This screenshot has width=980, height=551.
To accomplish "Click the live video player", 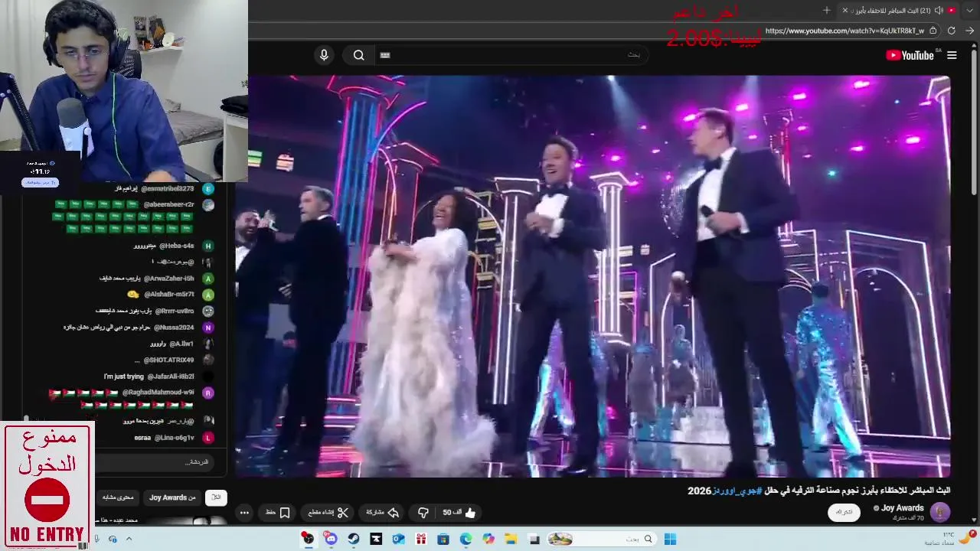I will [593, 275].
